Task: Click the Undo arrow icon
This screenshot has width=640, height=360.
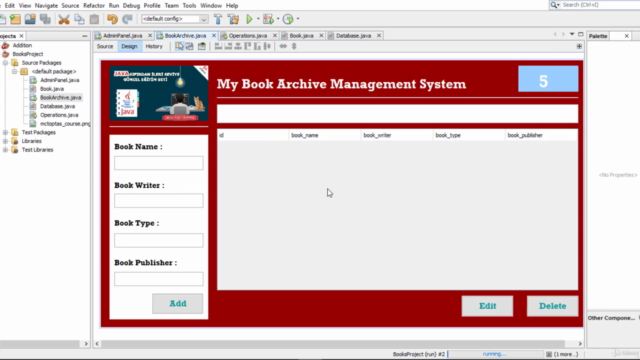Action: click(x=112, y=19)
